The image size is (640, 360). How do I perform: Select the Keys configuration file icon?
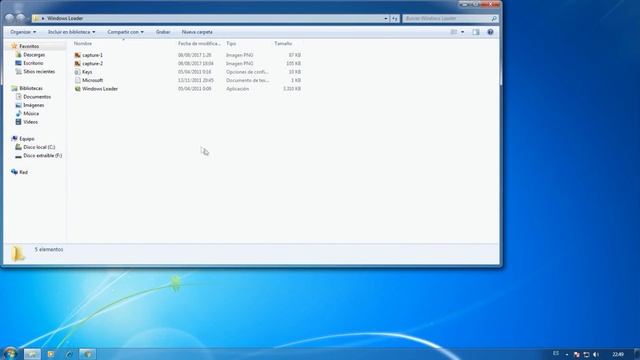tap(78, 72)
